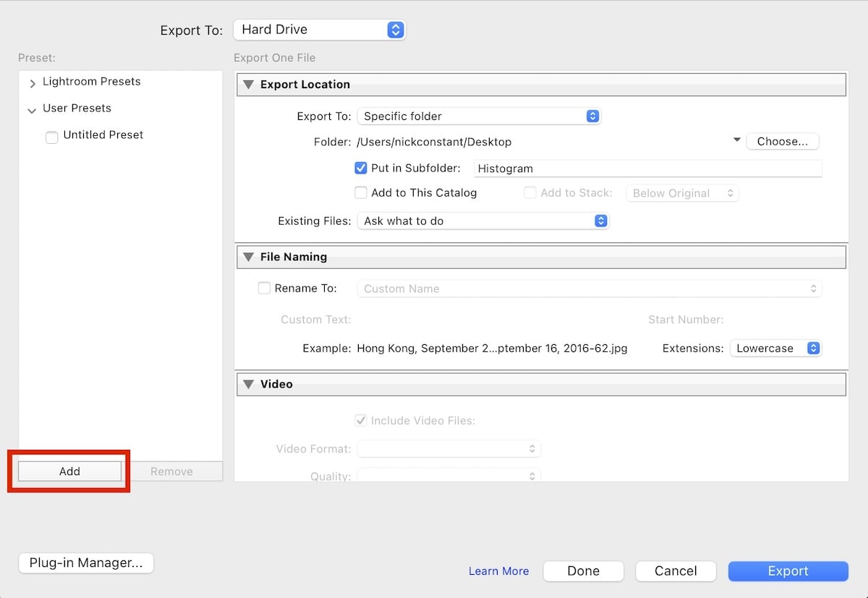
Task: Expand the Lightroom Presets group
Action: pos(33,82)
